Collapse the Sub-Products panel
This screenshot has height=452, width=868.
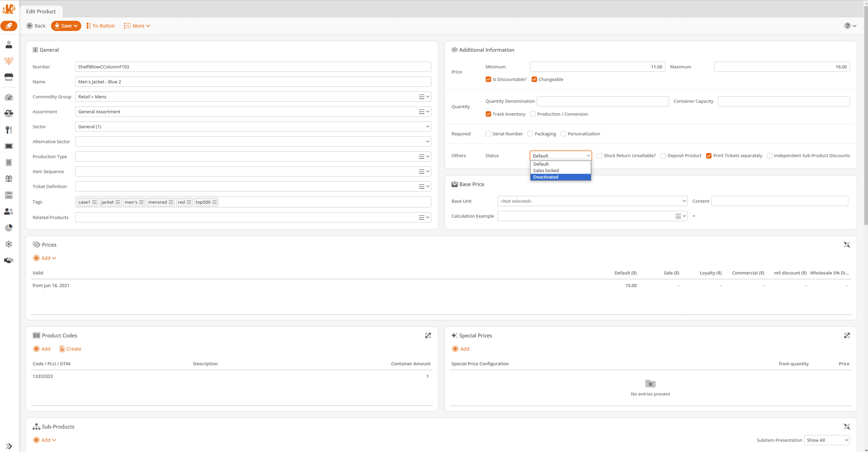847,427
